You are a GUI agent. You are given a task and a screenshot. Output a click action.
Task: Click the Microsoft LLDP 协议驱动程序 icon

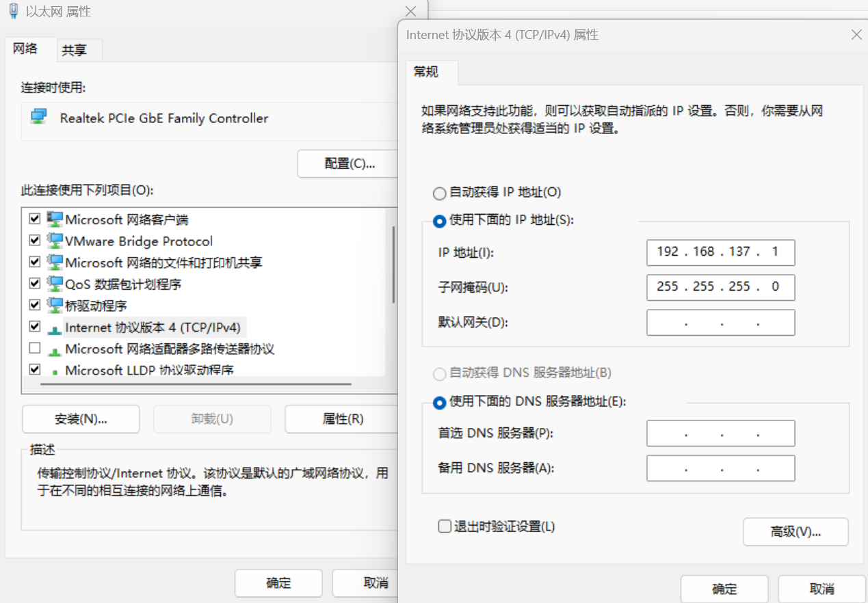click(55, 369)
